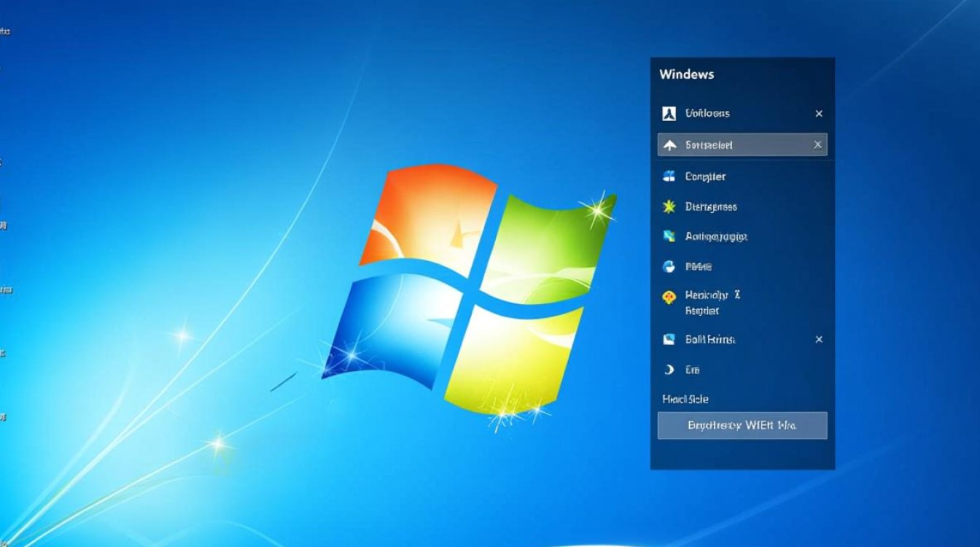Clear the Pictures entry with its X
The image size is (980, 547).
(818, 340)
